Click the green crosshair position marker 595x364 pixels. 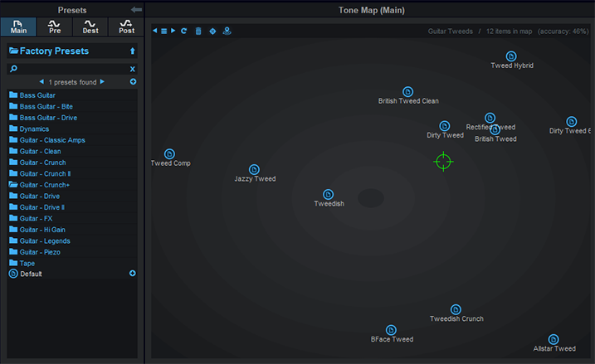[443, 162]
